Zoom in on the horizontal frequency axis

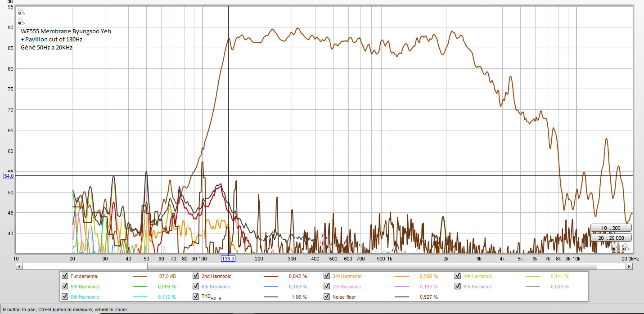(626, 247)
